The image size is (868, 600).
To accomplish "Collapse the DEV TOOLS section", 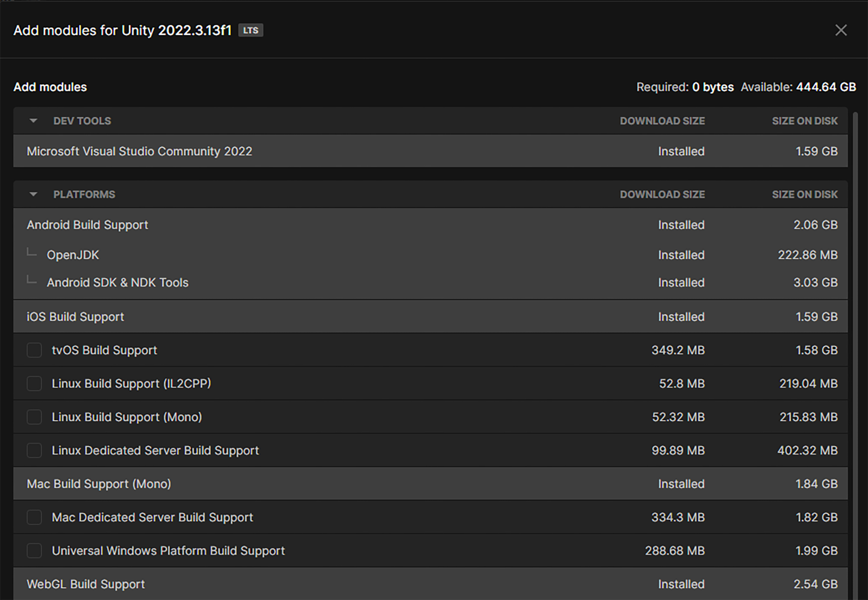I will (x=33, y=121).
